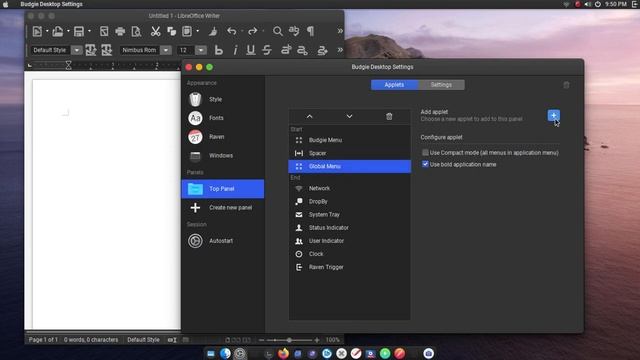Expand the Paste dropdown arrow in Writer

coord(198,31)
